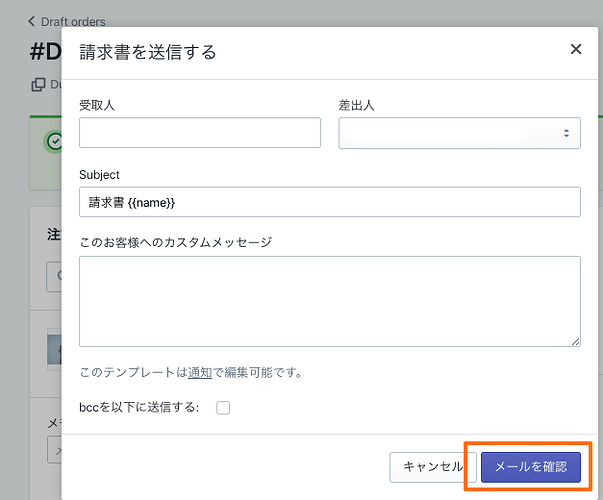The image size is (603, 500).
Task: Click the 請求書を送信する dialog title
Action: point(148,52)
